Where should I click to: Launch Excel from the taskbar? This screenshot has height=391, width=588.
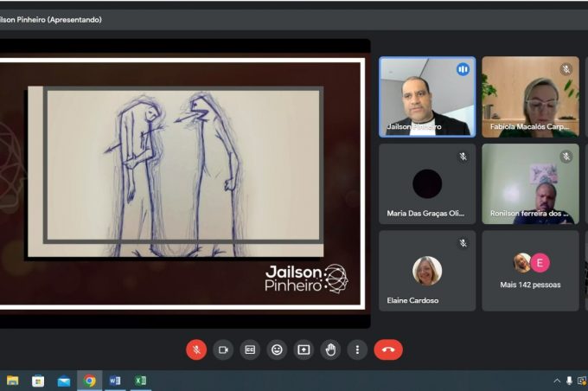point(140,381)
